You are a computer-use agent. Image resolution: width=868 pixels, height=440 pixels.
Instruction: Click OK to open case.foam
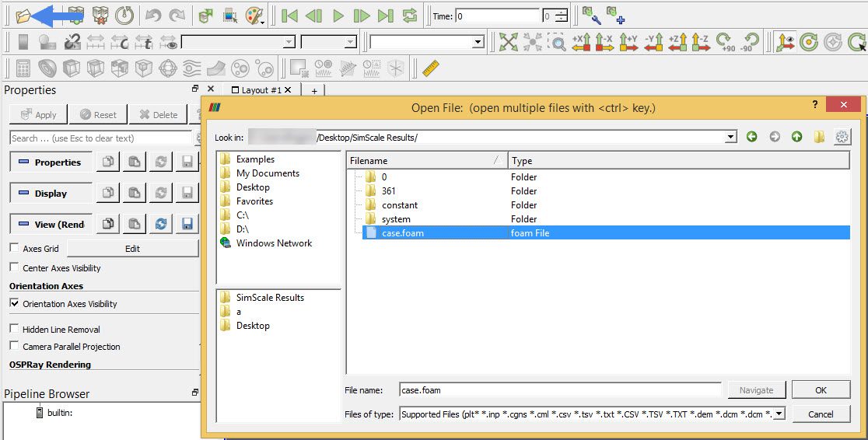[821, 390]
